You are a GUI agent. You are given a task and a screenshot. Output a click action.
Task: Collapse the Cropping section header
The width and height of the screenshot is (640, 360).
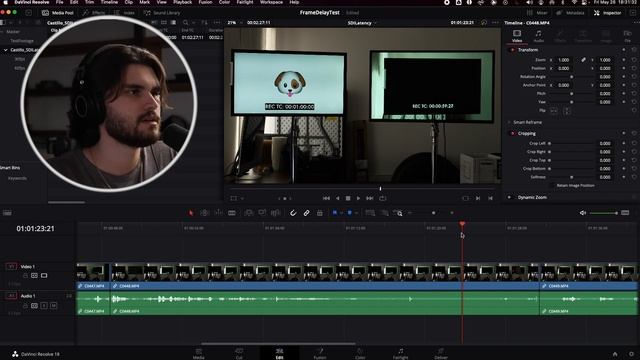click(527, 133)
